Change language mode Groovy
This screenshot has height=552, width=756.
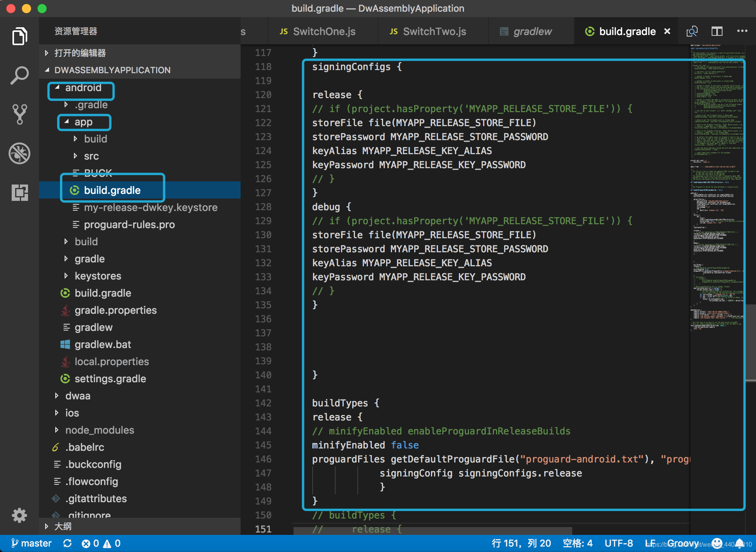(x=683, y=543)
